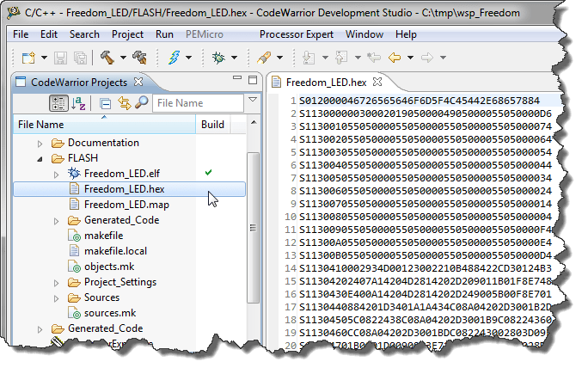
Task: Open the Build hammer dropdown arrow
Action: coord(123,58)
